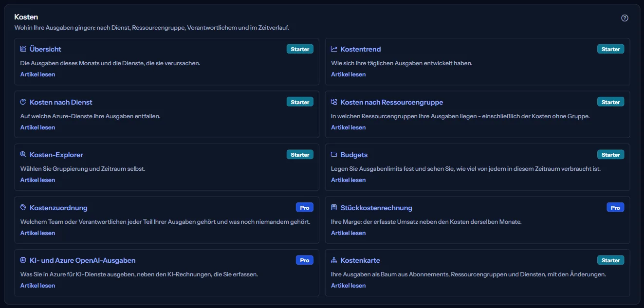Click the Übersicht chart icon
Image resolution: width=644 pixels, height=308 pixels.
point(23,49)
